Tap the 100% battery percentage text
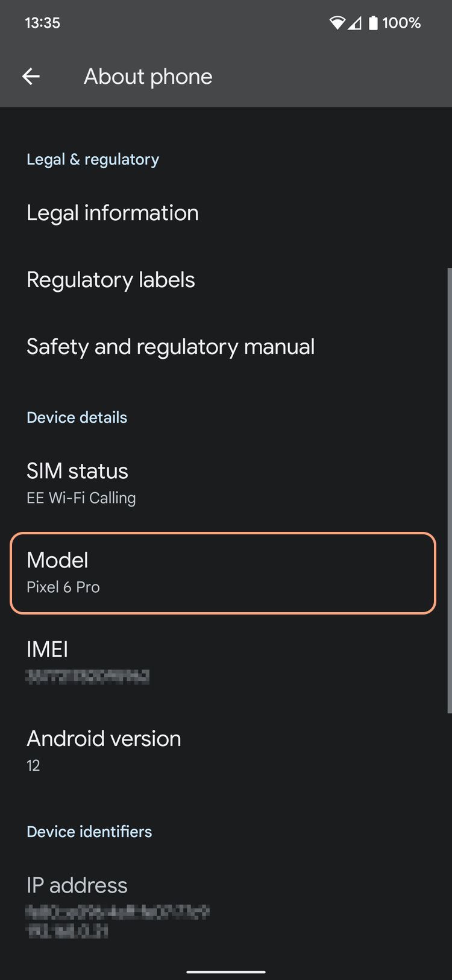Viewport: 452px width, 980px height. click(401, 23)
